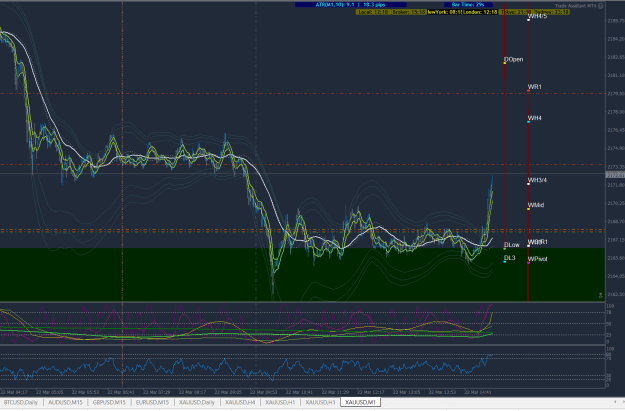
Task: Select the GBPUSD,M15 chart tab
Action: pyautogui.click(x=109, y=403)
